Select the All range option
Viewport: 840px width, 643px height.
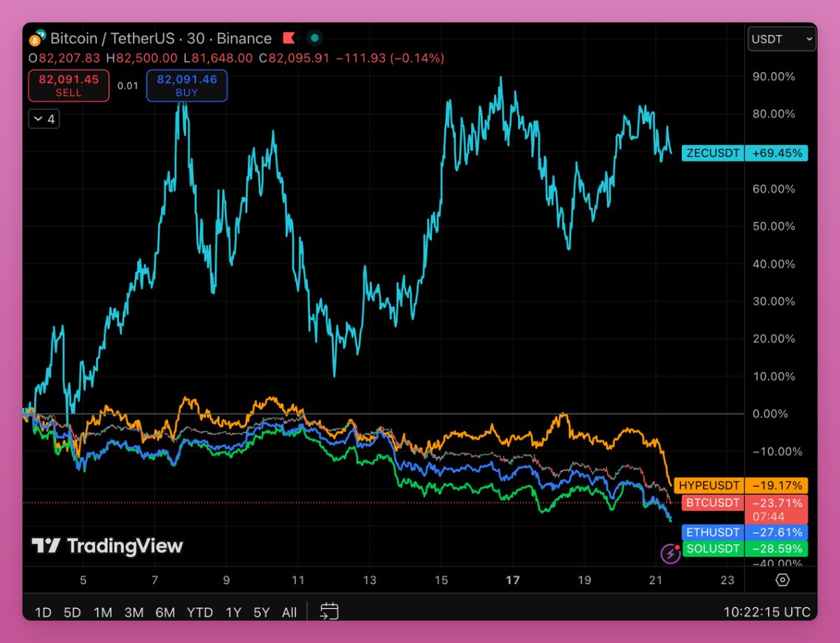289,612
